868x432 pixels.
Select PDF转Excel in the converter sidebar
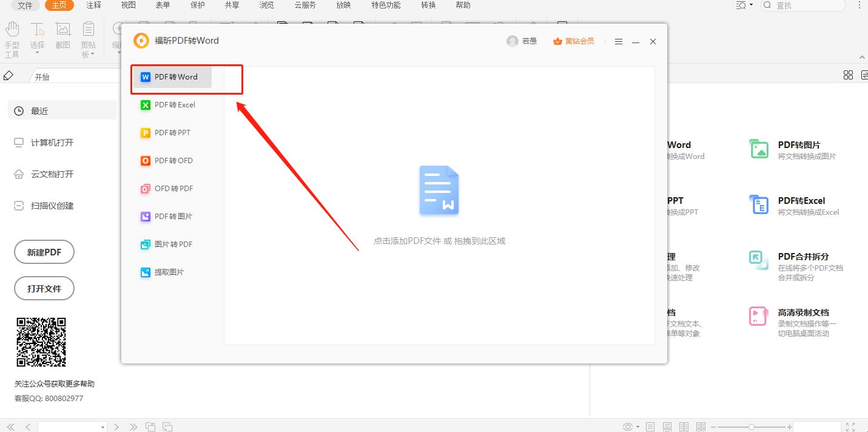(174, 104)
